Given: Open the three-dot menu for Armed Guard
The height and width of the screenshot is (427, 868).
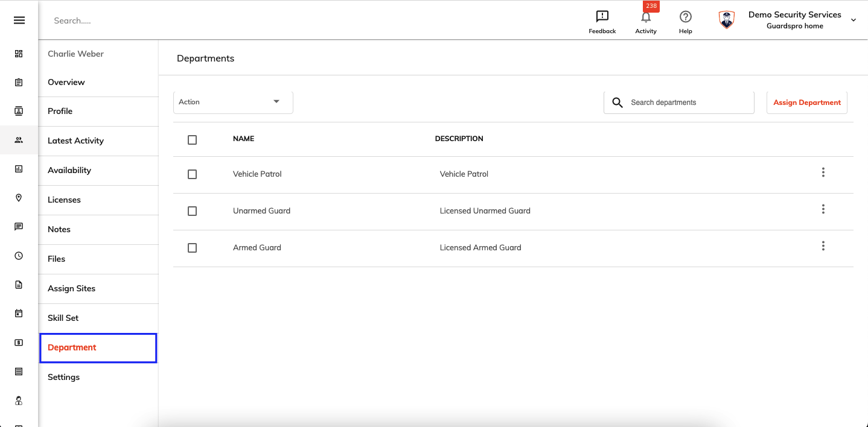Looking at the screenshot, I should coord(823,246).
